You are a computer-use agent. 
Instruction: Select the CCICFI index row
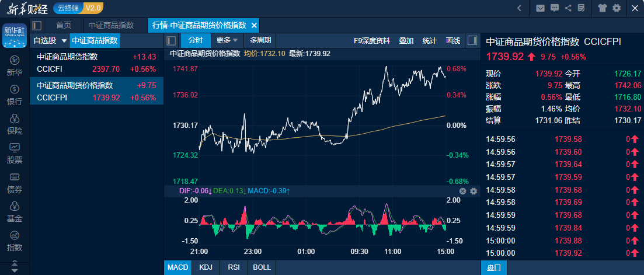coord(96,63)
